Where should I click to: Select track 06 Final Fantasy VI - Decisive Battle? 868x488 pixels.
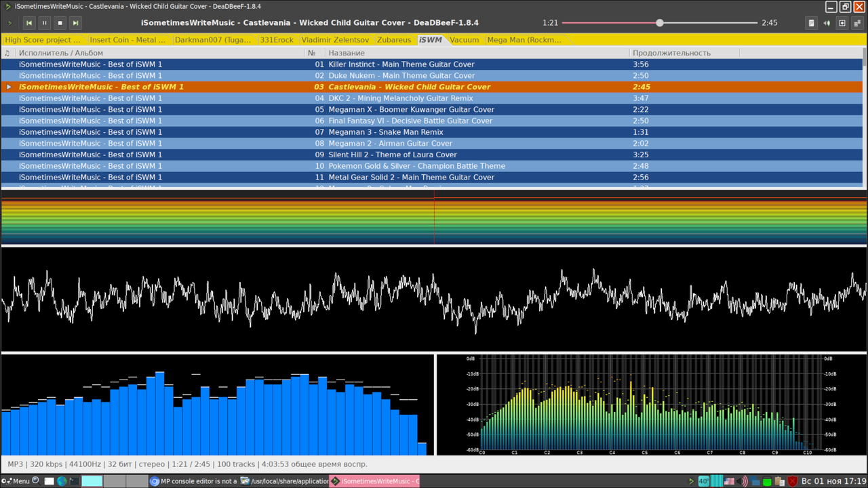click(x=432, y=121)
